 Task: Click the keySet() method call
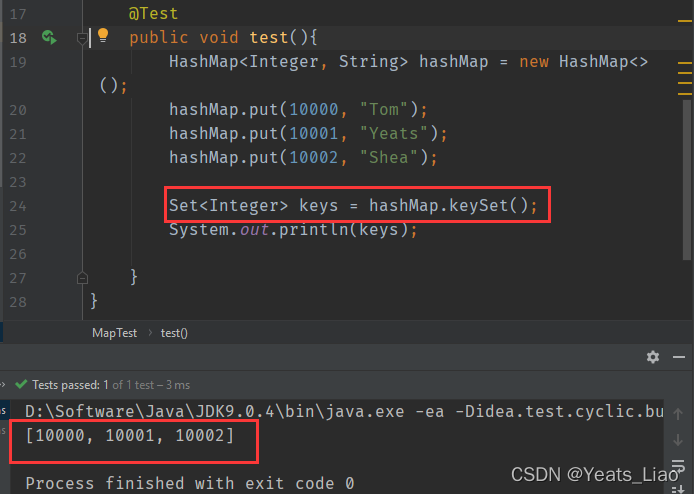click(489, 205)
